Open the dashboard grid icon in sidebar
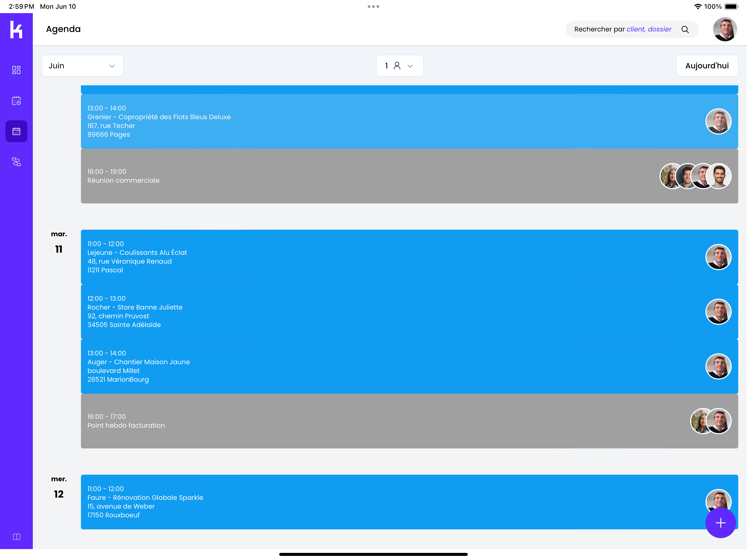The height and width of the screenshot is (560, 747). (x=16, y=70)
